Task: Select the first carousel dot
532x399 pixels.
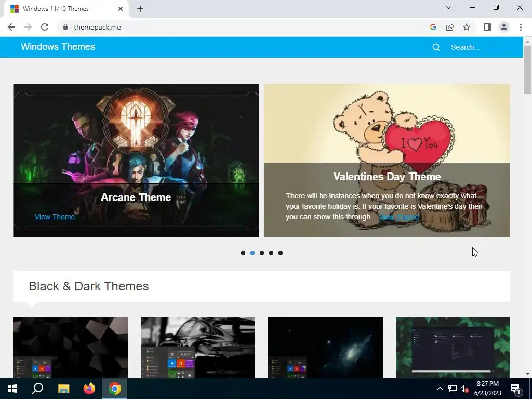Action: point(243,253)
